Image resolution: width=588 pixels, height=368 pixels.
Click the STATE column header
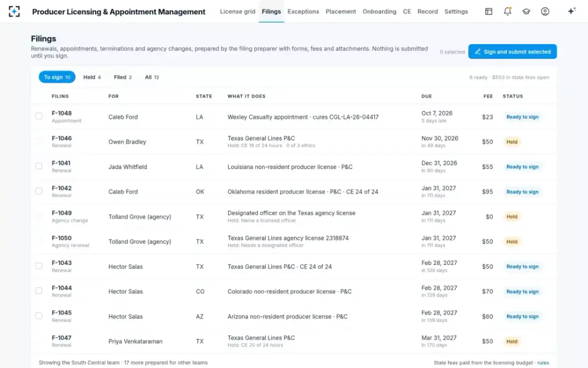tap(204, 96)
